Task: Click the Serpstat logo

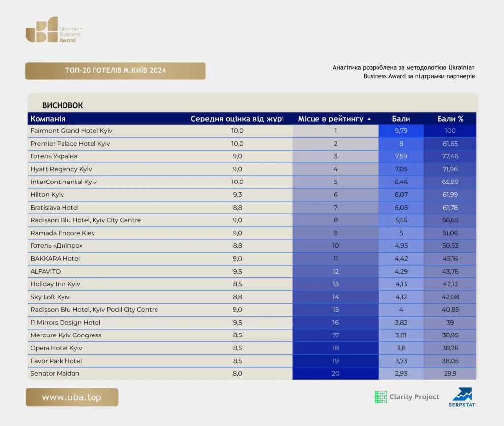Action: coord(462,397)
